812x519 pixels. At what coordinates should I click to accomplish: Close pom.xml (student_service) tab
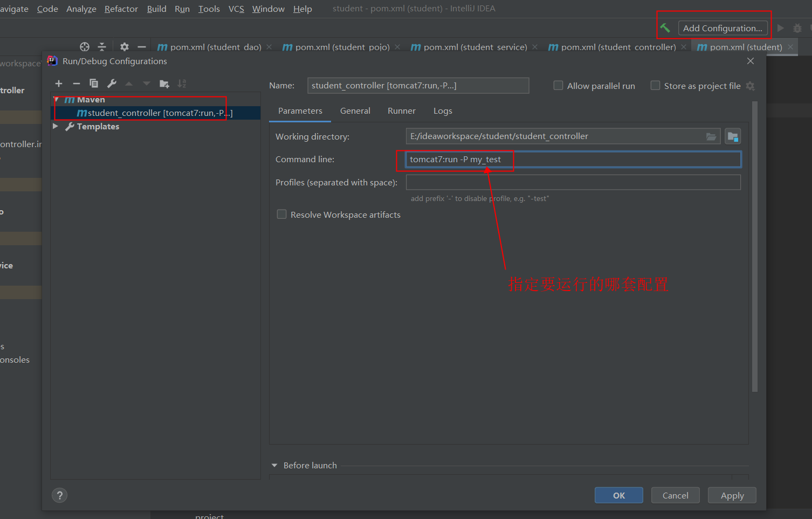(x=535, y=47)
